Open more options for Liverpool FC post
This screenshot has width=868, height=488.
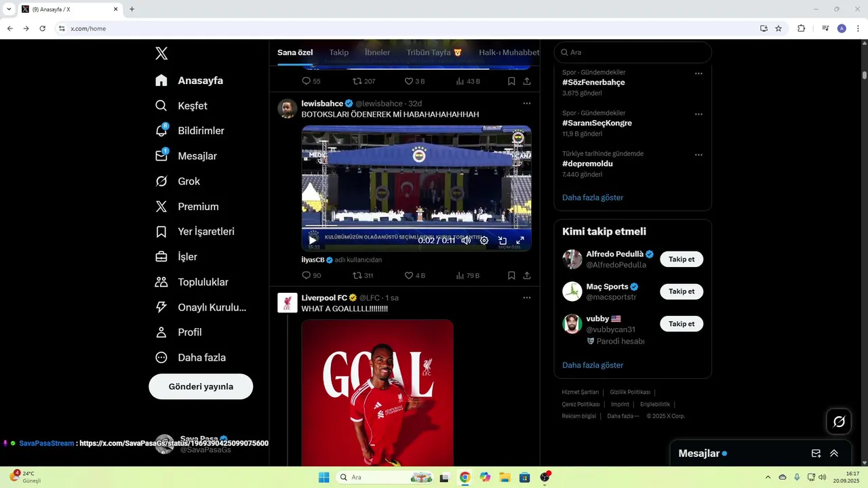[x=526, y=298]
